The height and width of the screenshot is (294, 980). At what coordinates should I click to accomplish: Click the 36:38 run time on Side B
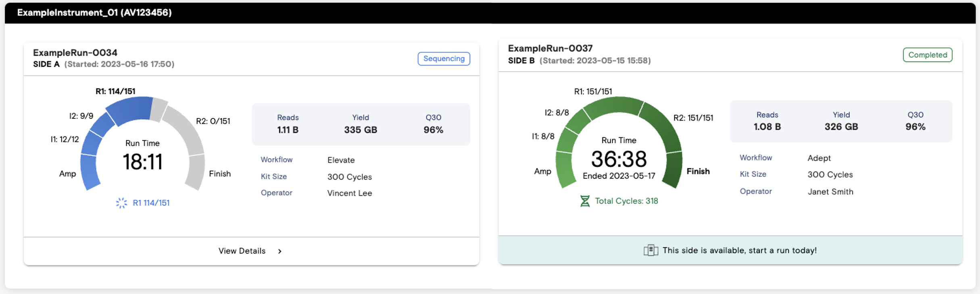click(619, 159)
